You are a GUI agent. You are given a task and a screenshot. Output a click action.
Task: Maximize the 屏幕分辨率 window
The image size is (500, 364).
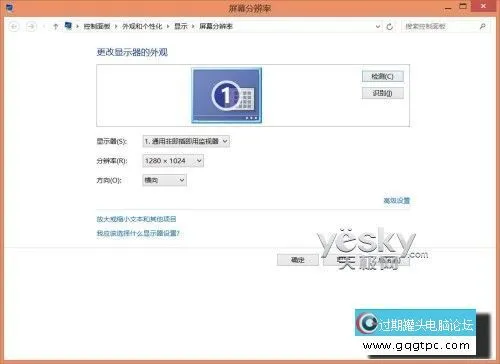[463, 7]
